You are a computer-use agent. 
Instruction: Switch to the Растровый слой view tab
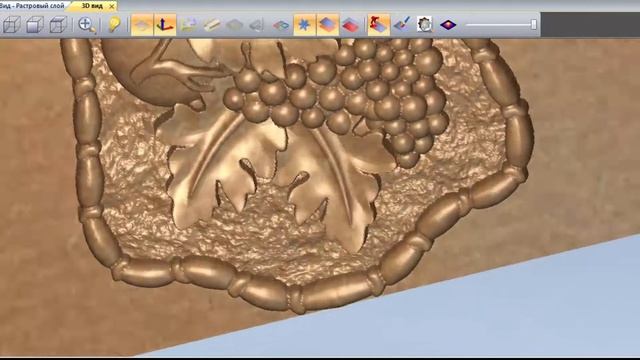click(32, 6)
